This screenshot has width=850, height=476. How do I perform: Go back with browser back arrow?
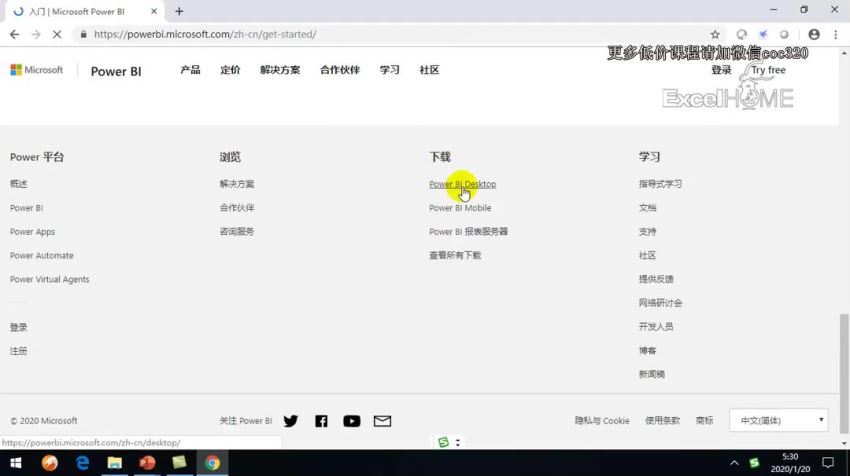click(15, 34)
